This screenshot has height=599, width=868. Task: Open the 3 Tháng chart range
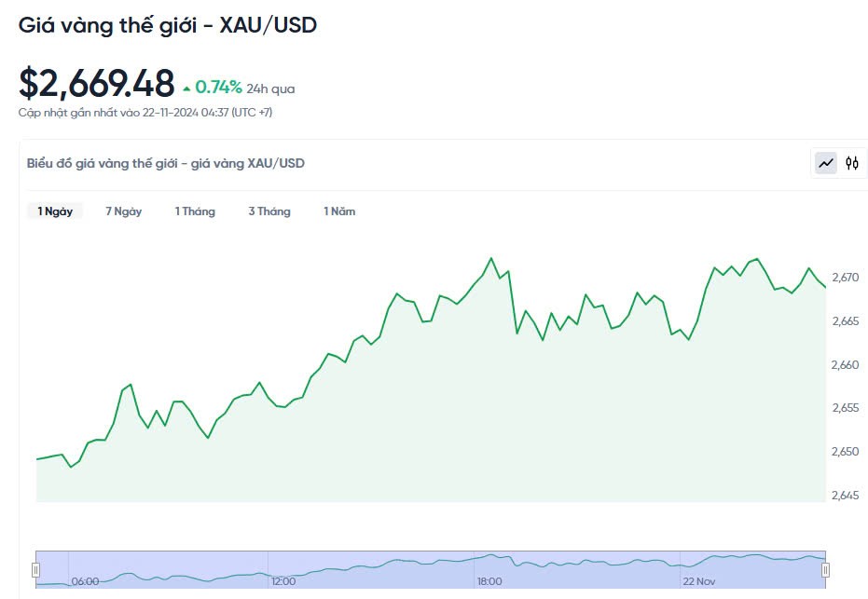[x=269, y=211]
